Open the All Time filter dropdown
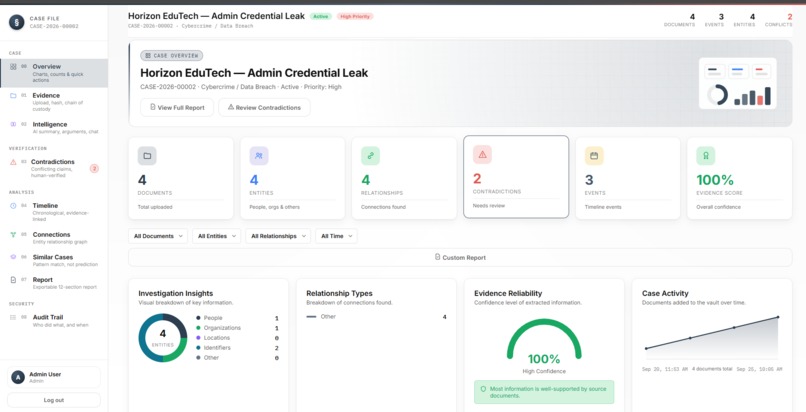Image resolution: width=806 pixels, height=412 pixels. click(x=336, y=236)
